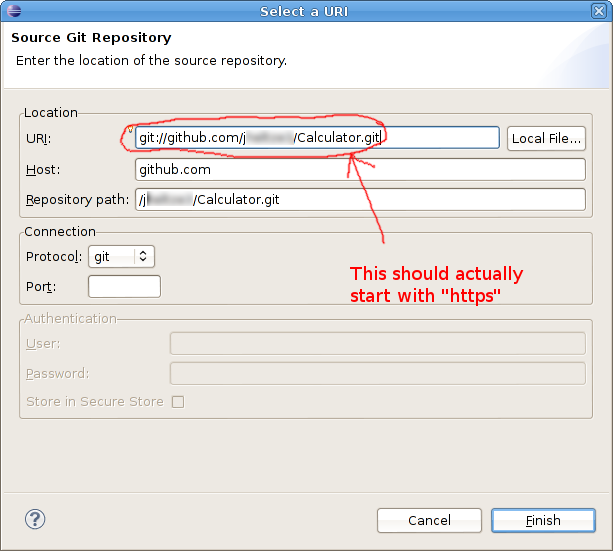This screenshot has height=551, width=613.
Task: Click the Local File... button
Action: (546, 138)
